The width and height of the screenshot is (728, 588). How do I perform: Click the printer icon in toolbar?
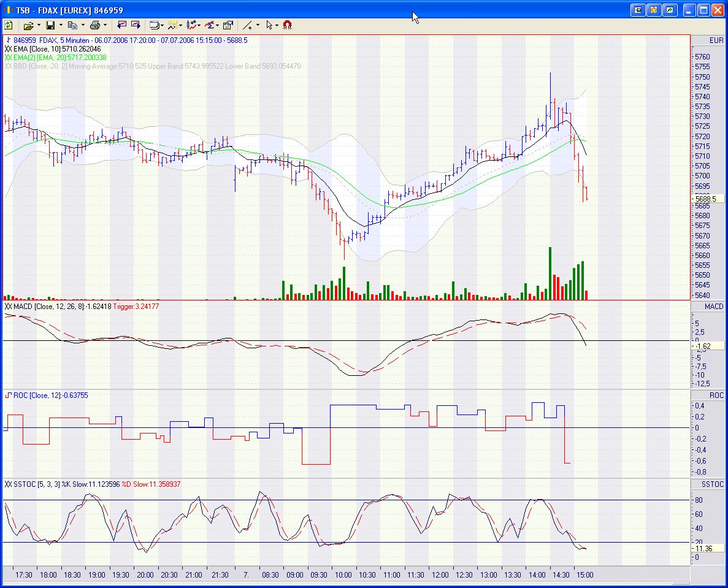[x=94, y=25]
